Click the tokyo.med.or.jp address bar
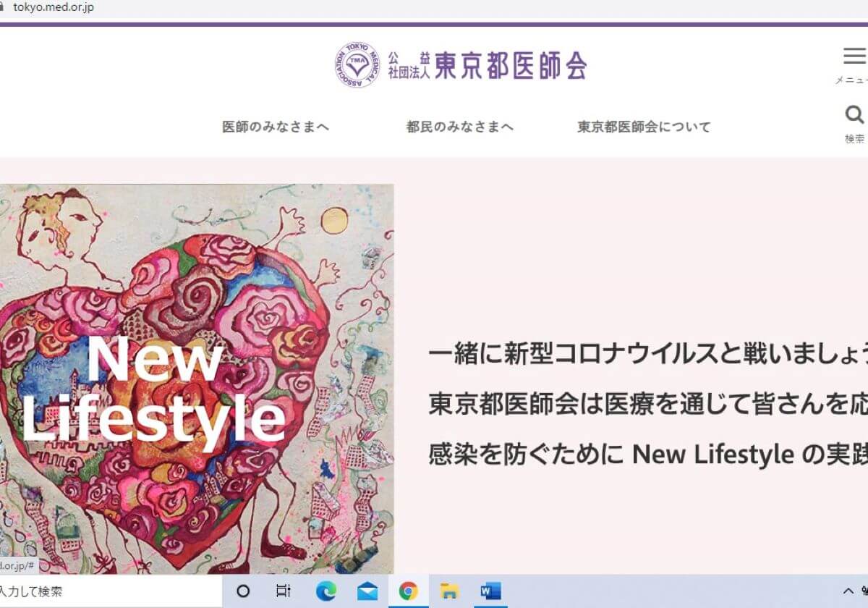 click(x=54, y=7)
